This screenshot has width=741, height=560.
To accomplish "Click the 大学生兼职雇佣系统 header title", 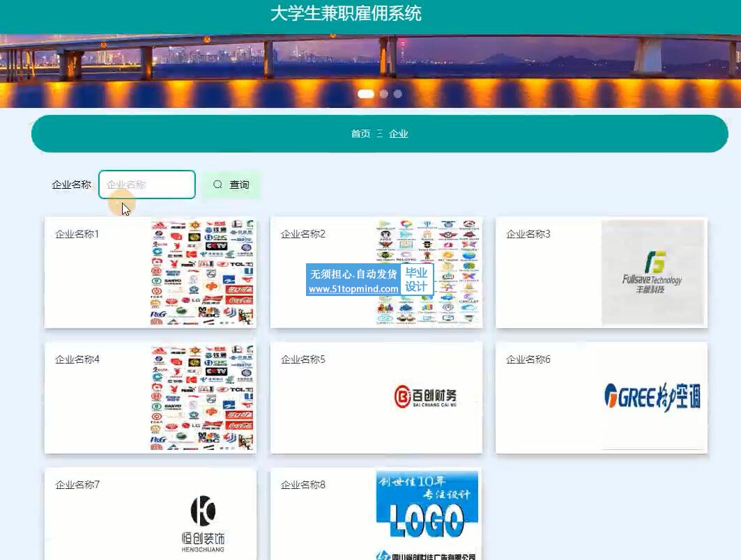I will [346, 13].
